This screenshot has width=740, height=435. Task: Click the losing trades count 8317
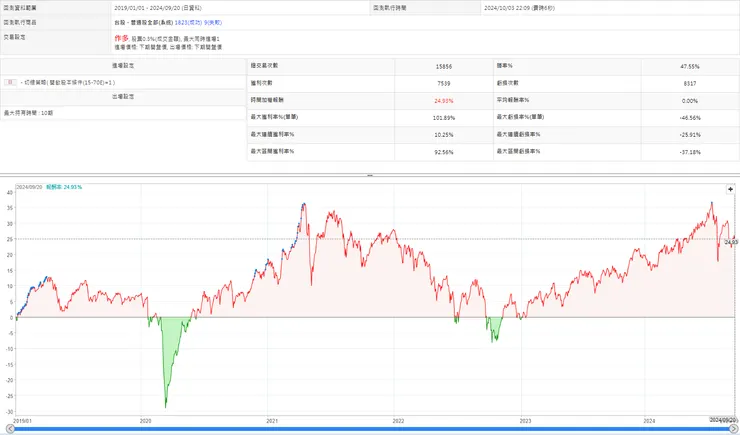pyautogui.click(x=690, y=84)
